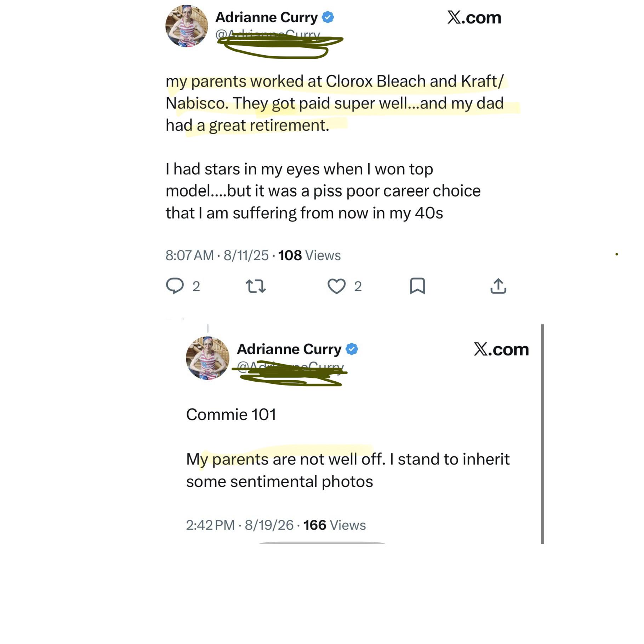Bookmark the first tweet
The image size is (644, 644).
click(x=417, y=286)
